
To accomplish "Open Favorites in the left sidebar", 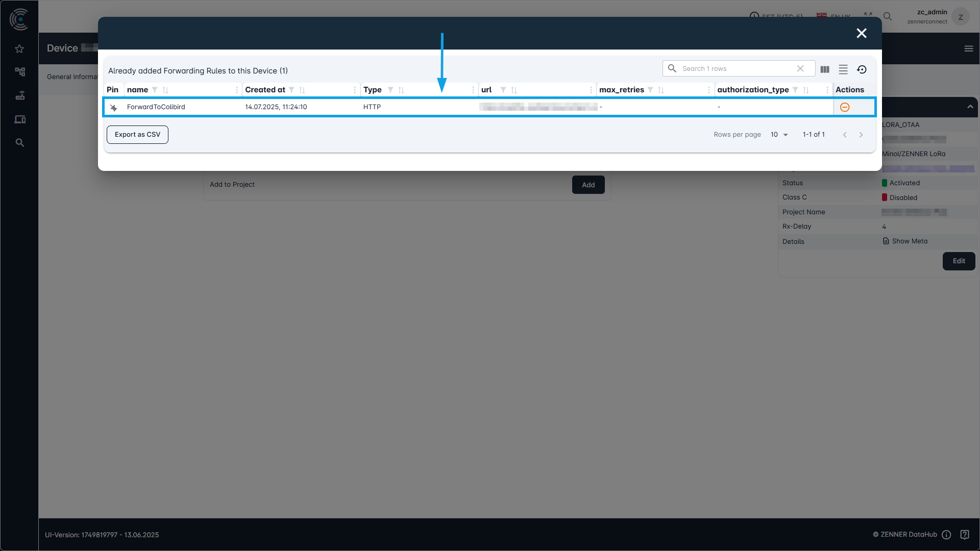I will [19, 48].
